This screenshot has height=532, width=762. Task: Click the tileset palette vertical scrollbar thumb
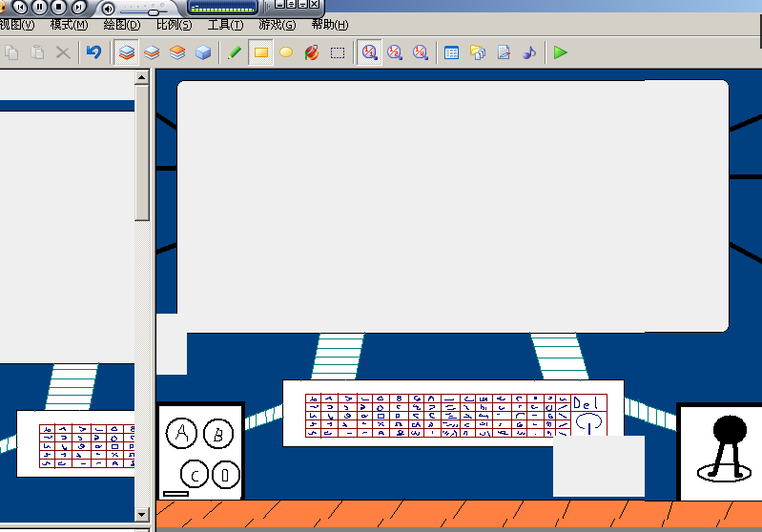pyautogui.click(x=142, y=153)
